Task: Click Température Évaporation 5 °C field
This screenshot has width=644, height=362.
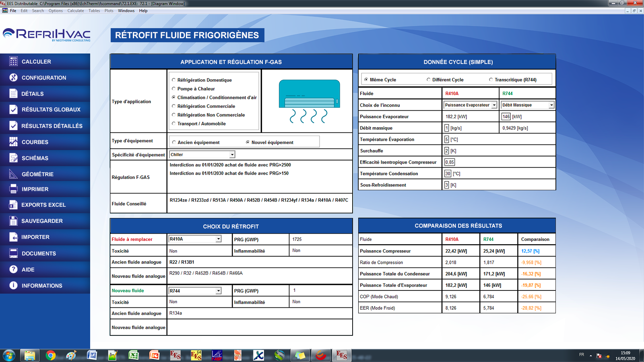Action: click(447, 139)
